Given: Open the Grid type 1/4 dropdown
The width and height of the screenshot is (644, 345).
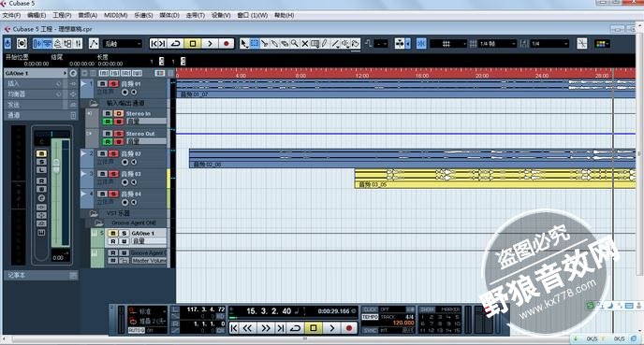Looking at the screenshot, I should (x=497, y=44).
